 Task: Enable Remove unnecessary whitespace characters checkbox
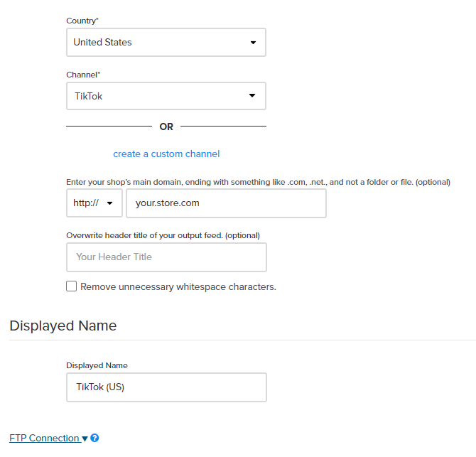(x=71, y=286)
